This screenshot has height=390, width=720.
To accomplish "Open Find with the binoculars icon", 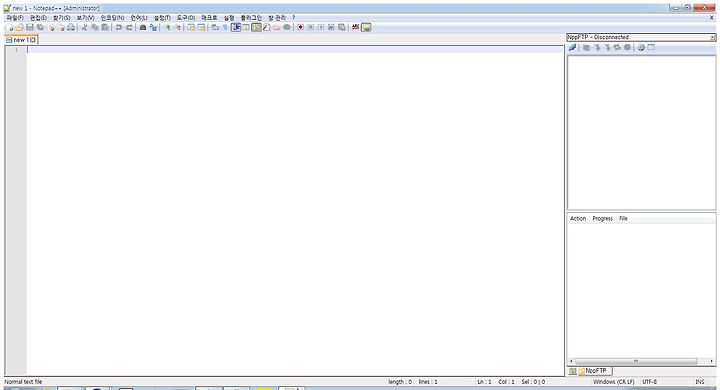I will click(x=143, y=28).
